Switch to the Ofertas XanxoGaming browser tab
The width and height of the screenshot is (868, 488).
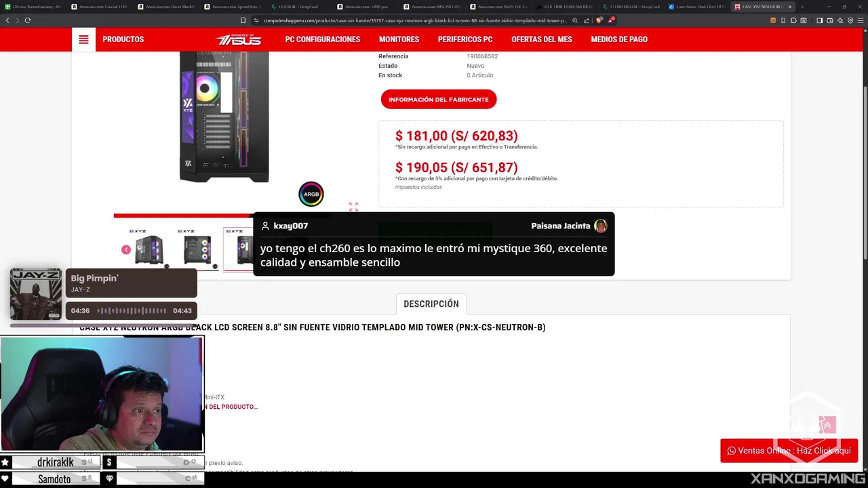coord(34,7)
